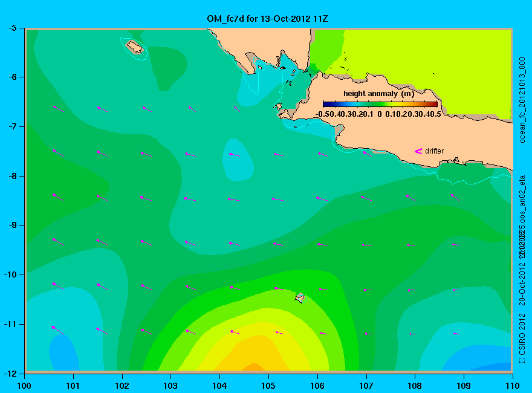Viewport: 532px width, 393px height.
Task: Click the y-axis tick label -11
Action: (10, 324)
